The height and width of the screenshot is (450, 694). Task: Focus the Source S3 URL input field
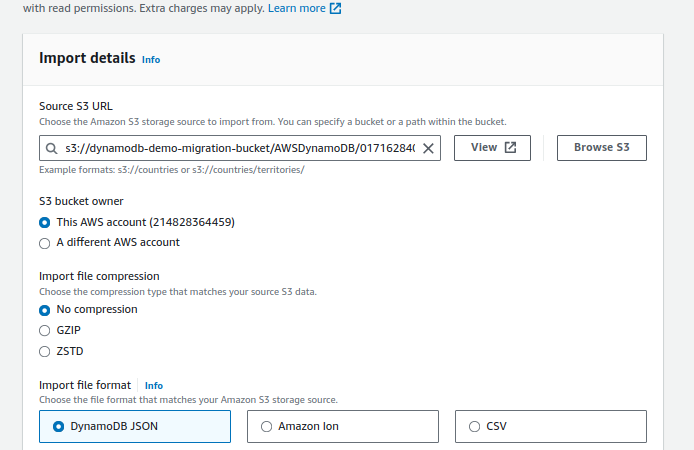pyautogui.click(x=238, y=148)
